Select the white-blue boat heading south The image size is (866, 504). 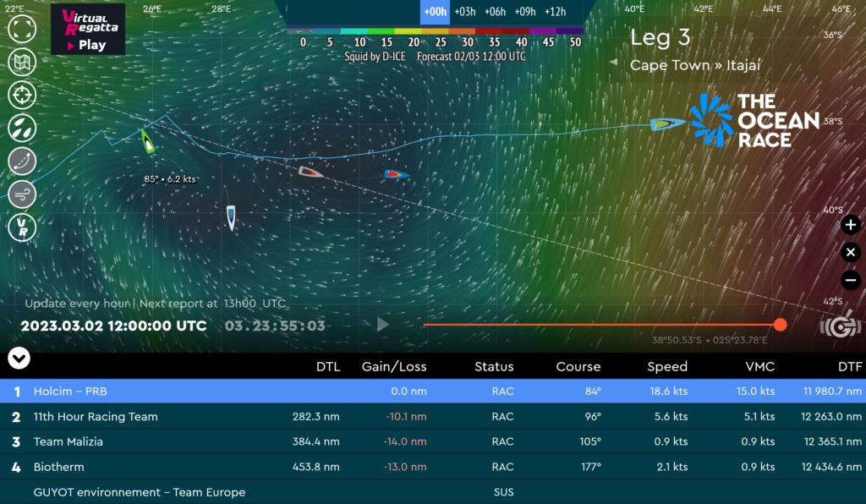click(x=231, y=217)
